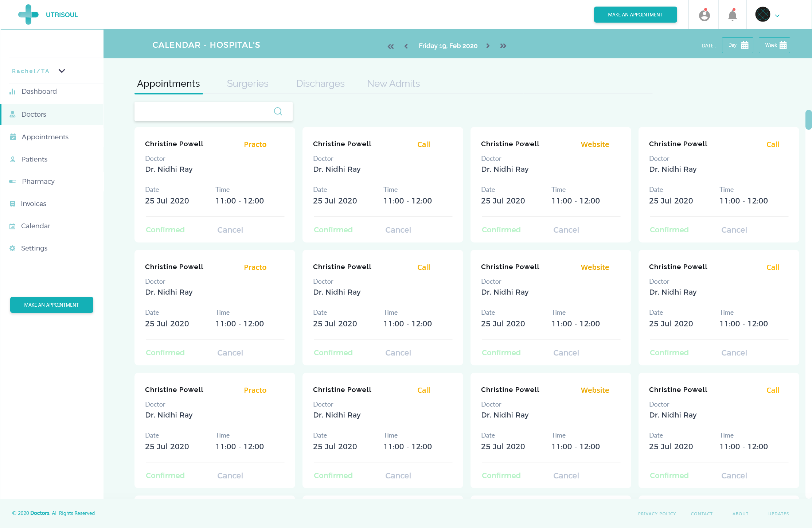The image size is (812, 528).
Task: Expand the account menu chevron
Action: coord(777,16)
